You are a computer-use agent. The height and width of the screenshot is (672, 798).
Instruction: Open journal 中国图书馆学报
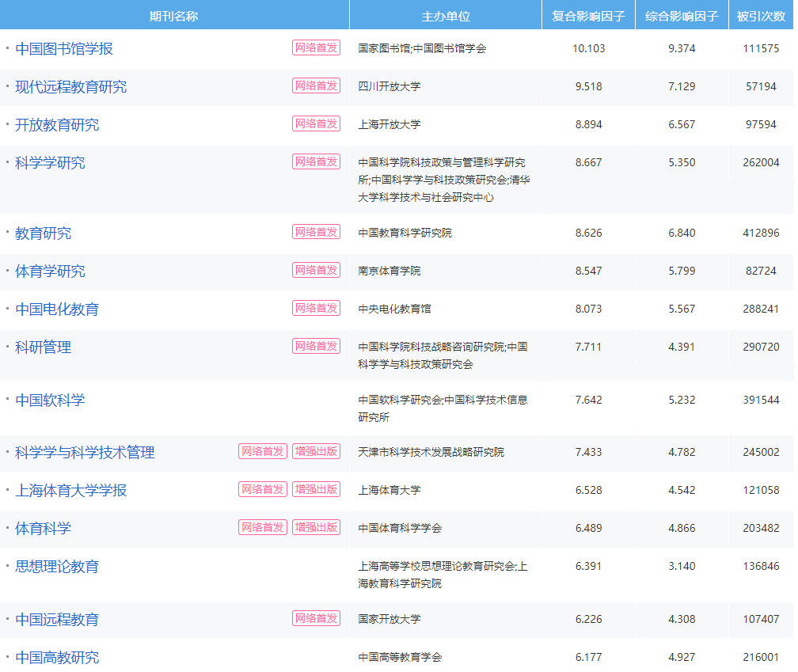(x=64, y=49)
